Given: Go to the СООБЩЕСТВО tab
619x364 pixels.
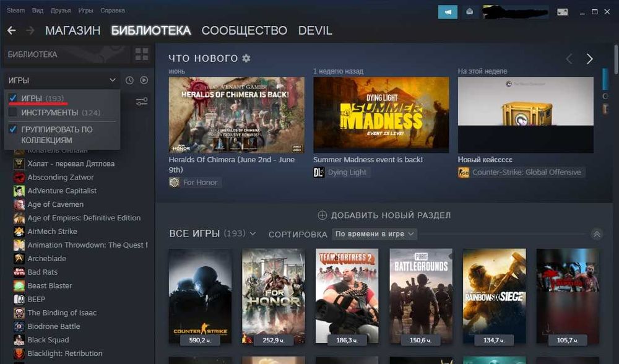Looking at the screenshot, I should tap(245, 30).
